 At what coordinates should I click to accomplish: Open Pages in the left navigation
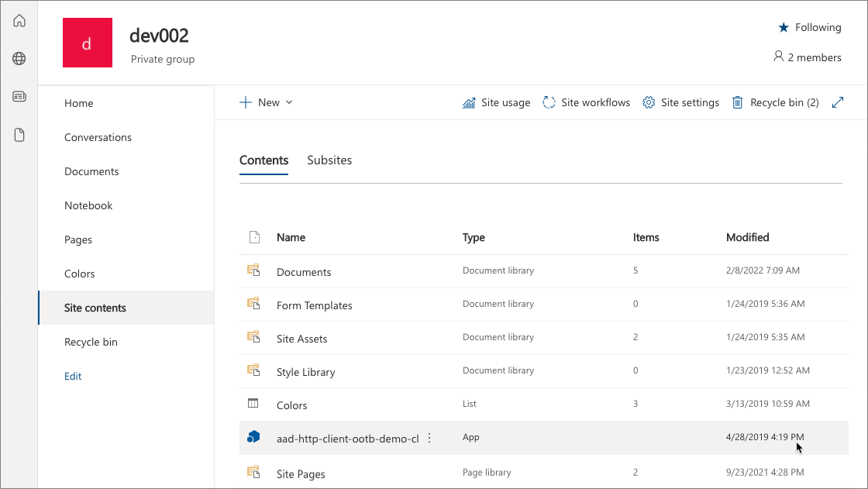point(78,239)
